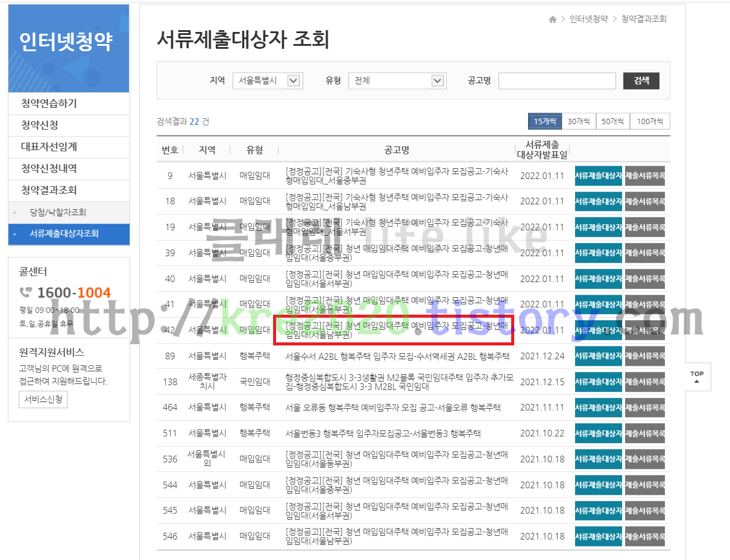Viewport: 730px width, 560px height.
Task: Click 인터넷청약 breadcrumb link
Action: (x=589, y=19)
